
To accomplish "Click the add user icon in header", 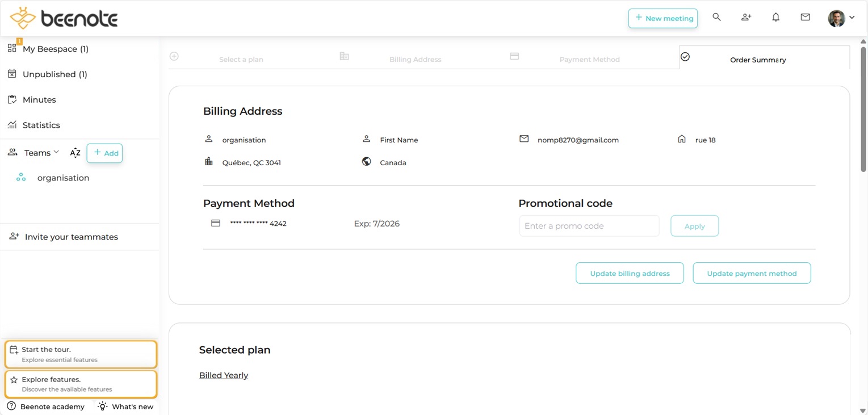I will (x=746, y=18).
